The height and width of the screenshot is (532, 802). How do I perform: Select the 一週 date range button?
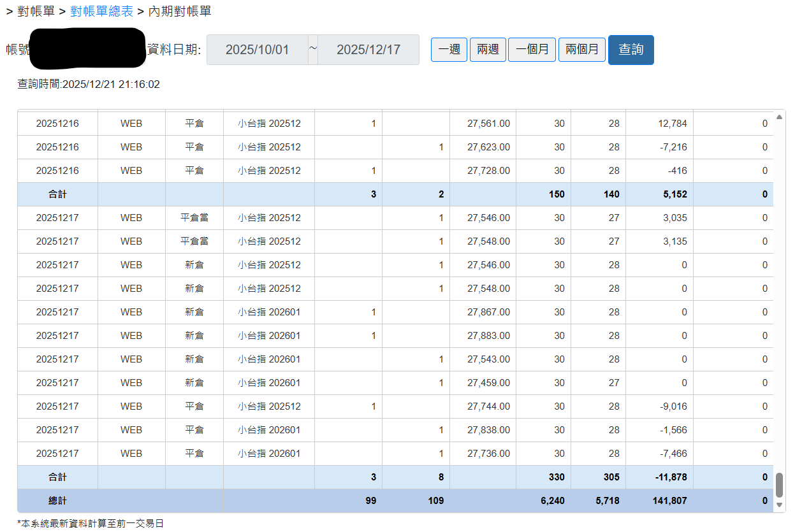pyautogui.click(x=449, y=50)
